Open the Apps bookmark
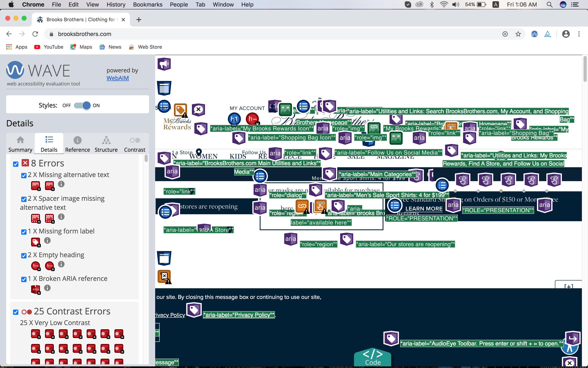Viewport: 588px width, 368px height. (x=17, y=47)
